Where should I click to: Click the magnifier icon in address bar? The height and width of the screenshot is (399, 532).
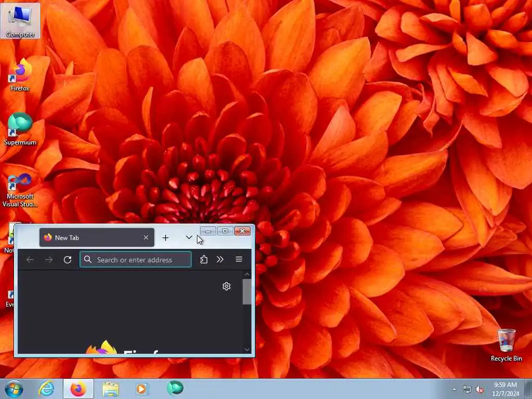[88, 260]
